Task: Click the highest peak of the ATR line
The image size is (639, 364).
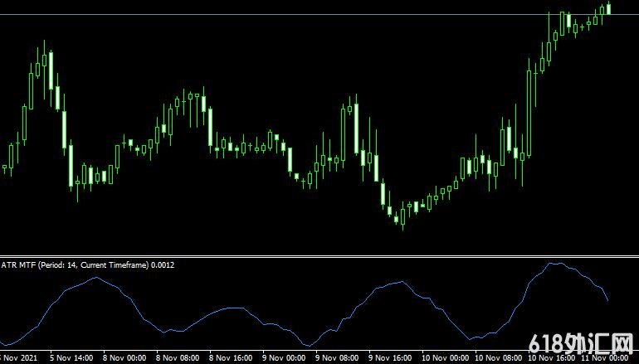Action: click(x=555, y=264)
